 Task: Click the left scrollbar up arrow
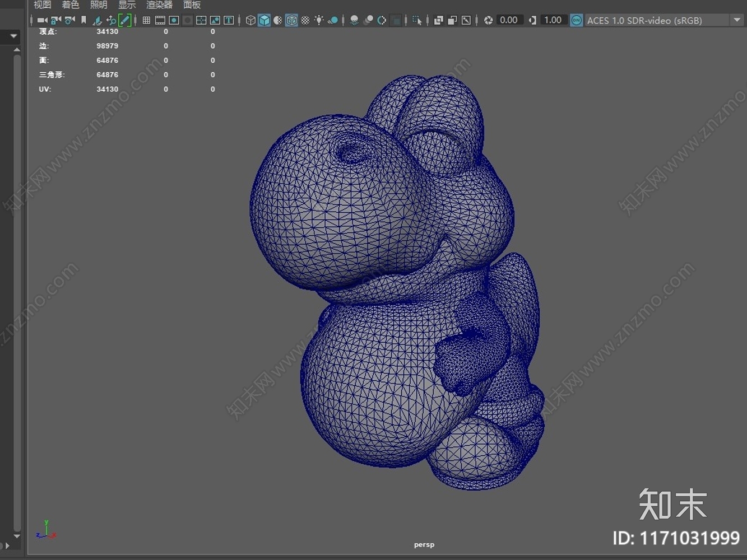(x=17, y=50)
